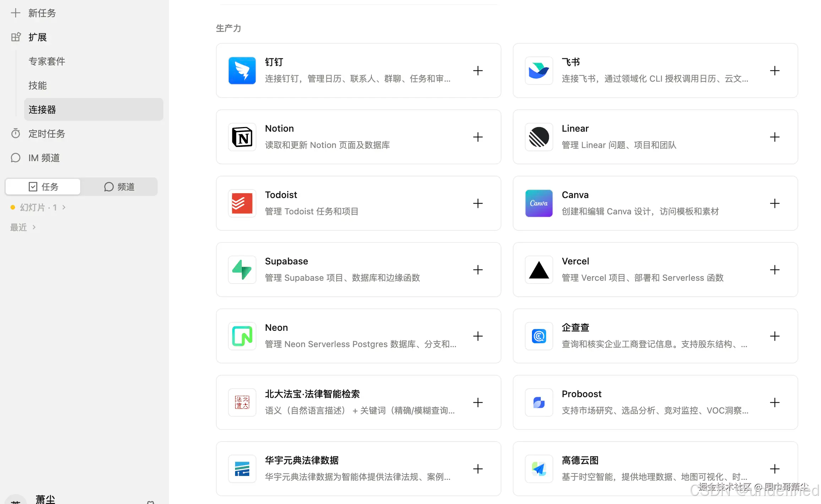Open 专家套件 in the sidebar
The width and height of the screenshot is (821, 504).
click(x=47, y=61)
